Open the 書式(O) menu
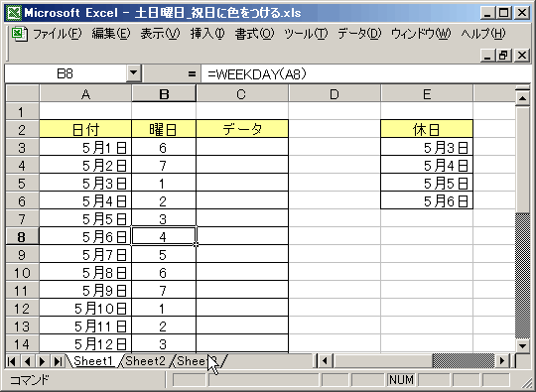The image size is (536, 392). pos(255,34)
